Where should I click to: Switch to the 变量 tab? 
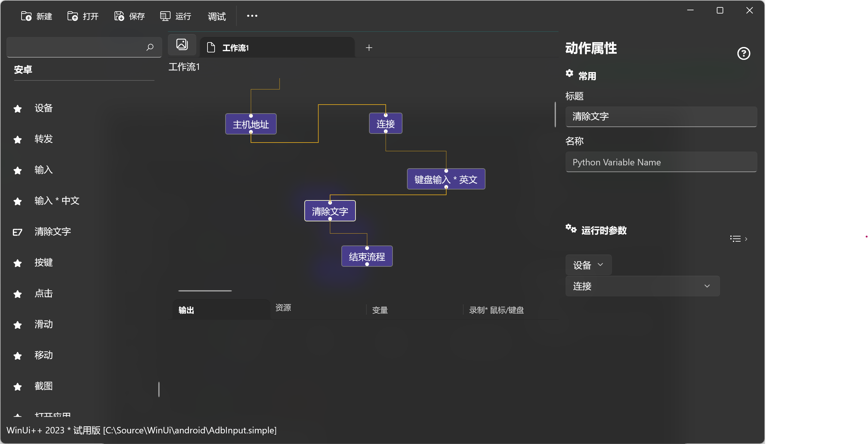380,310
